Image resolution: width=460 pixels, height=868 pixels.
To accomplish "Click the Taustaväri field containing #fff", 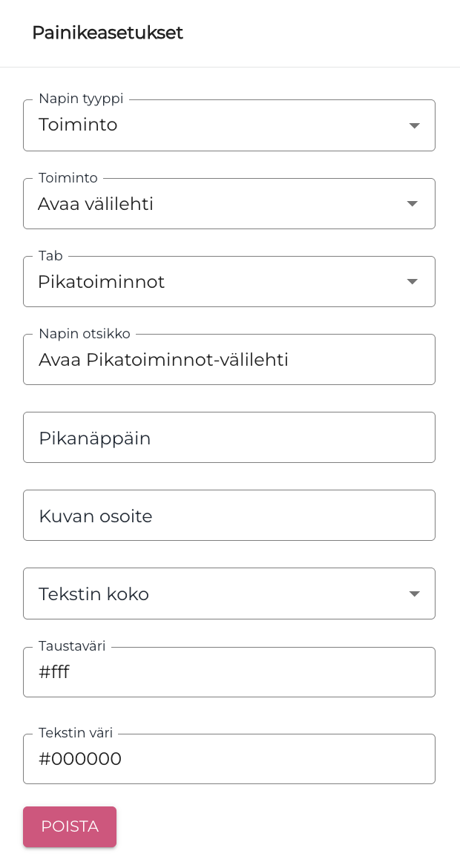I will pos(229,672).
